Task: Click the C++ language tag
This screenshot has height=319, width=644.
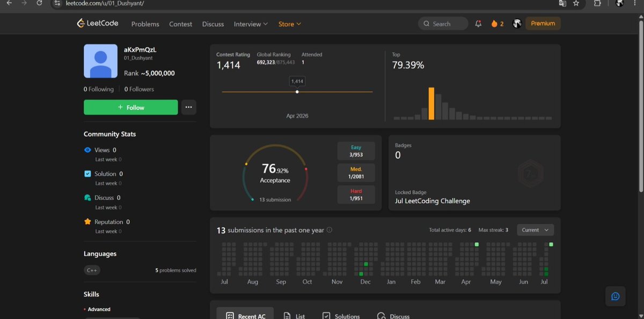Action: [x=92, y=270]
